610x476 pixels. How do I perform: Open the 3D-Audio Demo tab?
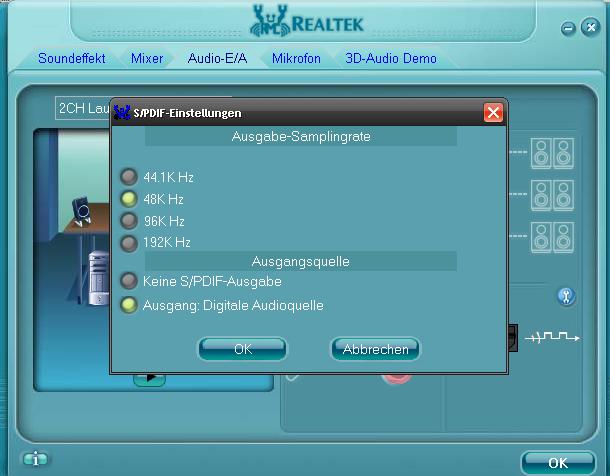391,58
